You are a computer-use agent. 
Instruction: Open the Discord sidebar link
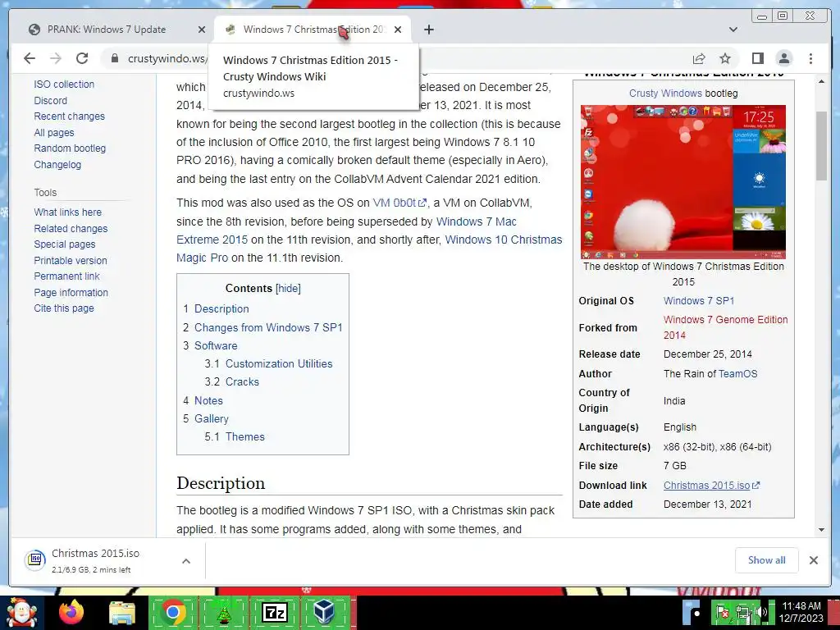pyautogui.click(x=50, y=100)
